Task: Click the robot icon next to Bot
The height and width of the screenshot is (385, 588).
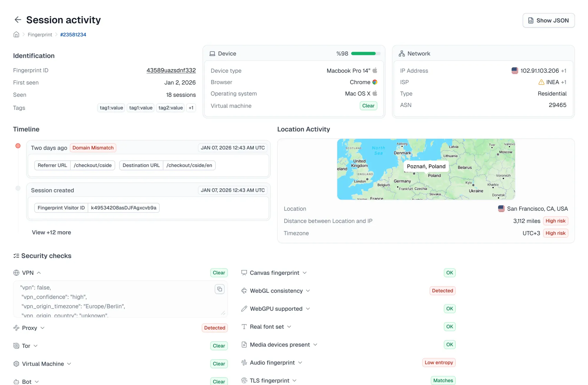Action: pos(16,381)
